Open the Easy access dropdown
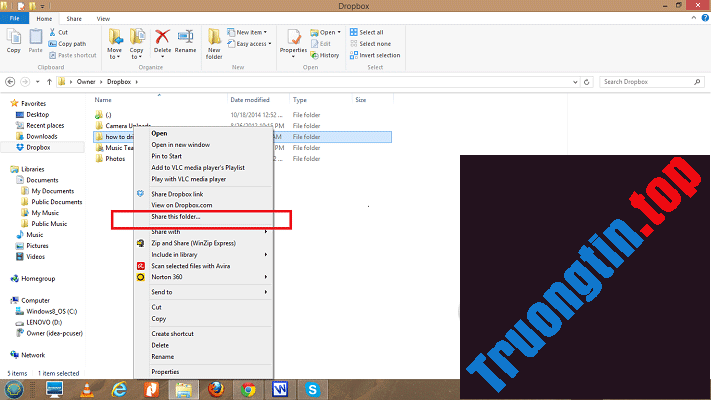 click(x=249, y=44)
